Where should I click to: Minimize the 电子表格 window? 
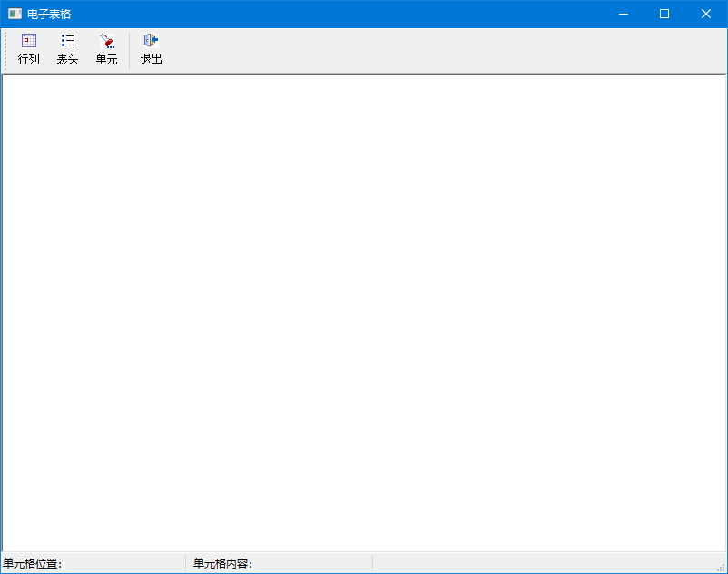(x=624, y=14)
